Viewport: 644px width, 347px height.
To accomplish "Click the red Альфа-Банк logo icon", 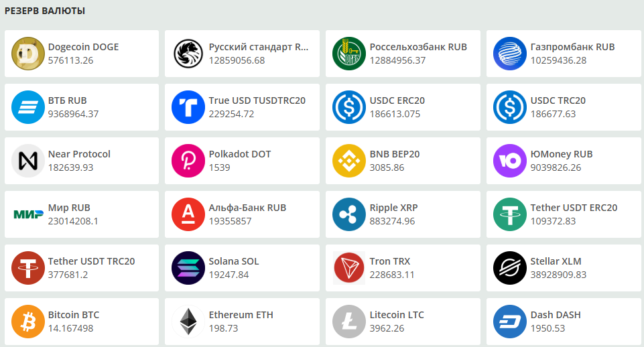I will 188,214.
